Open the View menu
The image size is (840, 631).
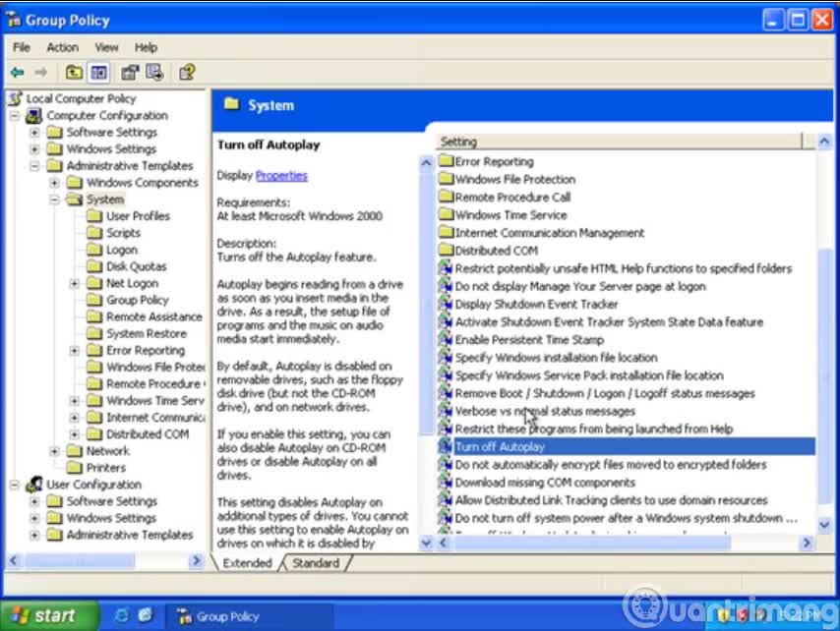[x=106, y=47]
